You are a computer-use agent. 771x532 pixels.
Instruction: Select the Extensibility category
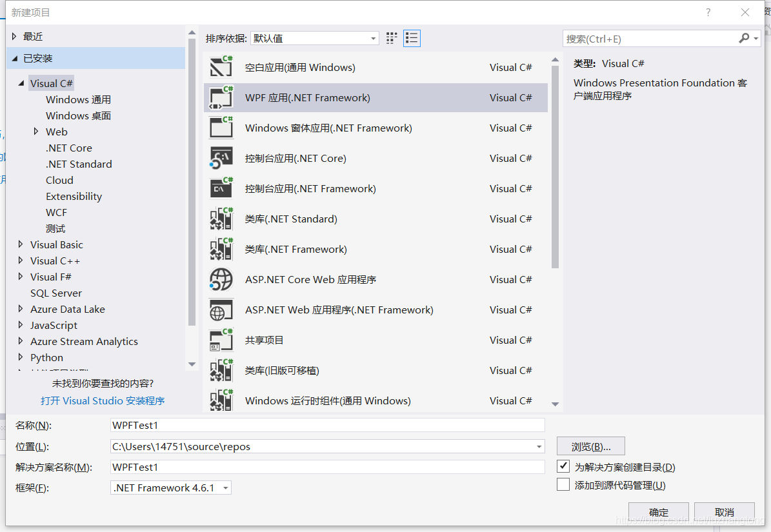74,197
